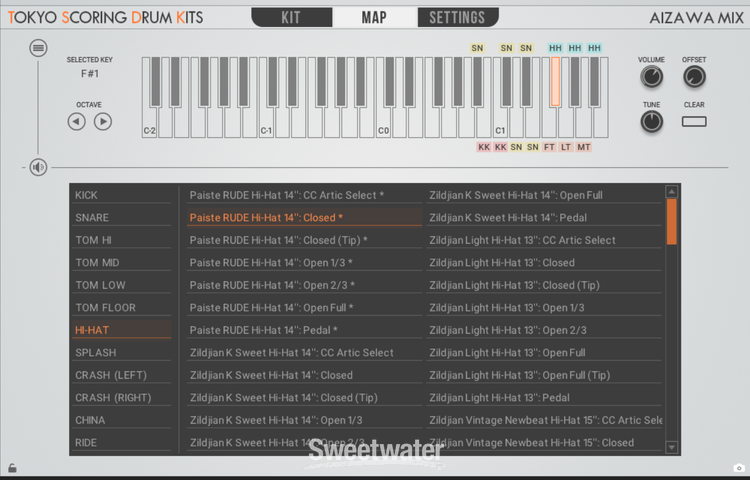
Task: Choose Zildjian Light Hi-Hat 13": Open Full
Action: pos(544,352)
